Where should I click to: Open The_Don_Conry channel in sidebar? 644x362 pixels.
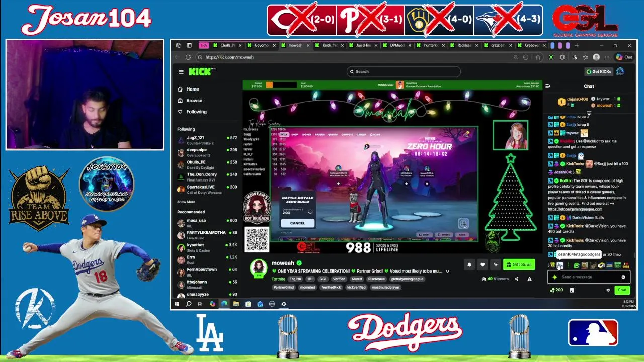click(x=207, y=177)
